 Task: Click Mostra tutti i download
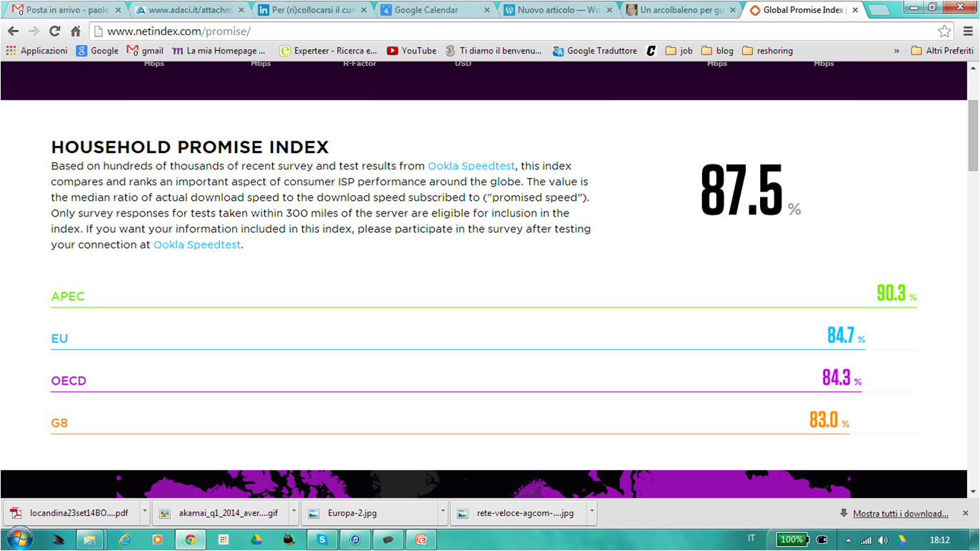pyautogui.click(x=900, y=513)
